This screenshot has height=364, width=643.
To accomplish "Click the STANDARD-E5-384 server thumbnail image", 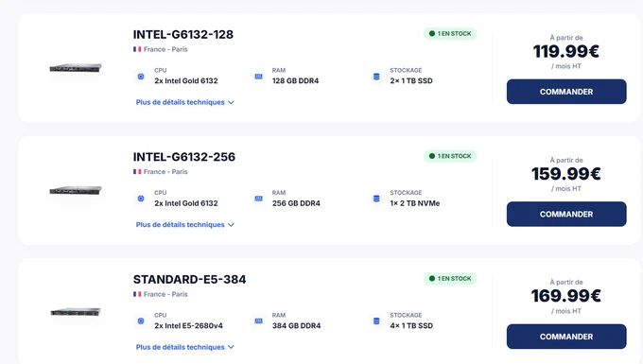I will [76, 312].
